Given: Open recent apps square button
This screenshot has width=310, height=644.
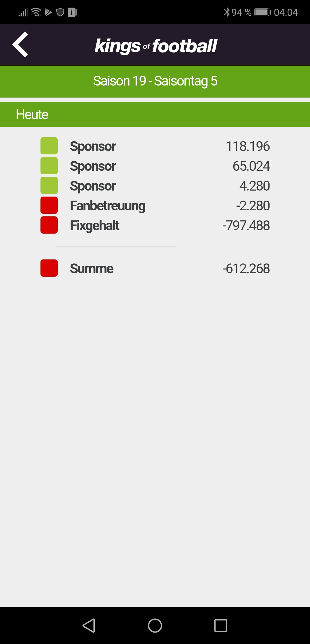Looking at the screenshot, I should tap(221, 625).
